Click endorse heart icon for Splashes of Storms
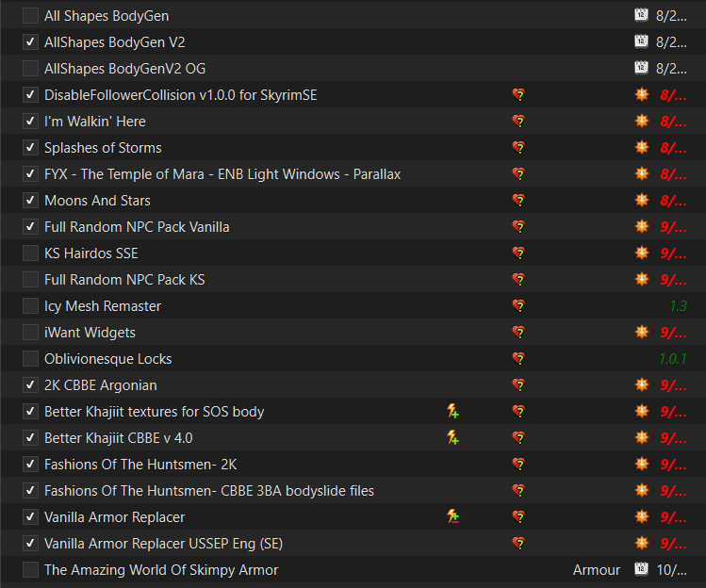Viewport: 706px width, 588px height. click(518, 148)
